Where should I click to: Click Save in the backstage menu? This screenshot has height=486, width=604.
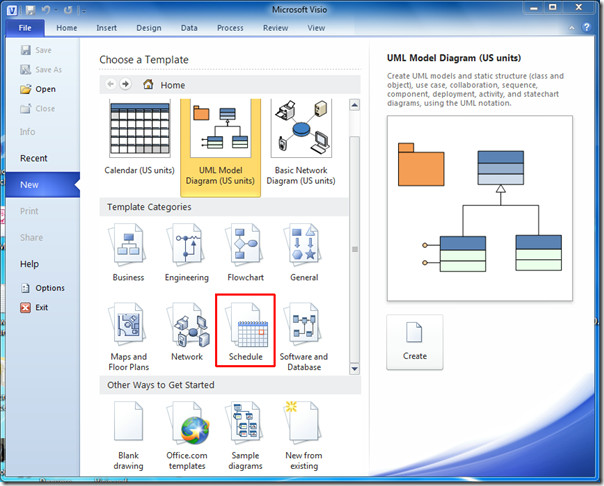coord(36,50)
